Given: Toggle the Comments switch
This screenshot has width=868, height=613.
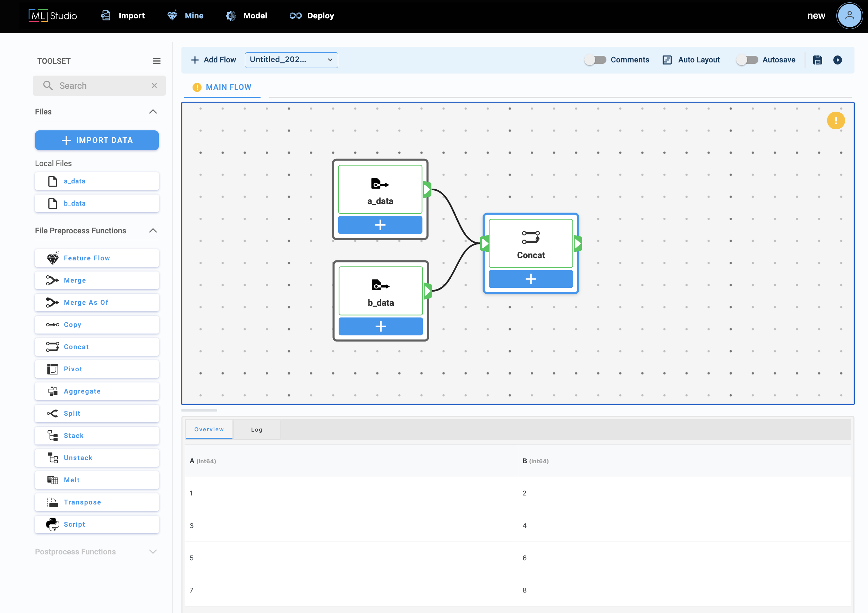Looking at the screenshot, I should [595, 60].
